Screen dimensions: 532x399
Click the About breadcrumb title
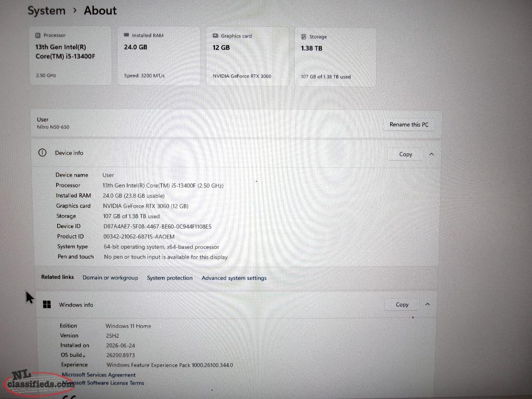[x=100, y=10]
